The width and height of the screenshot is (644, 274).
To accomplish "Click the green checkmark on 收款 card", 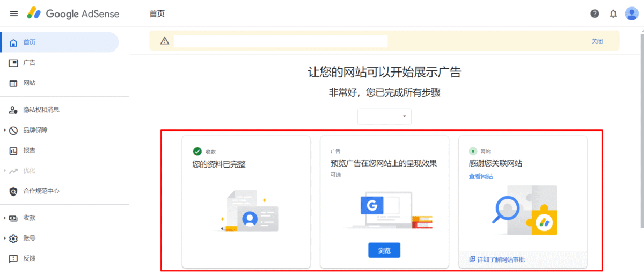I will (x=197, y=152).
